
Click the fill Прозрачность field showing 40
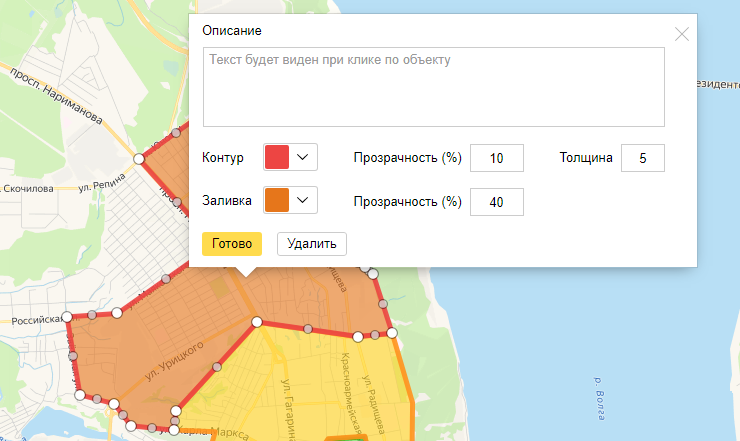pos(497,201)
